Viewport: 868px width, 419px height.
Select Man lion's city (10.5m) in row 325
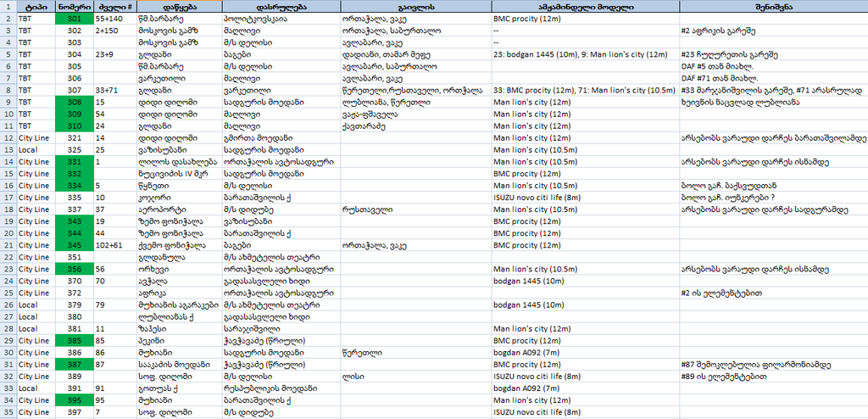(585, 150)
